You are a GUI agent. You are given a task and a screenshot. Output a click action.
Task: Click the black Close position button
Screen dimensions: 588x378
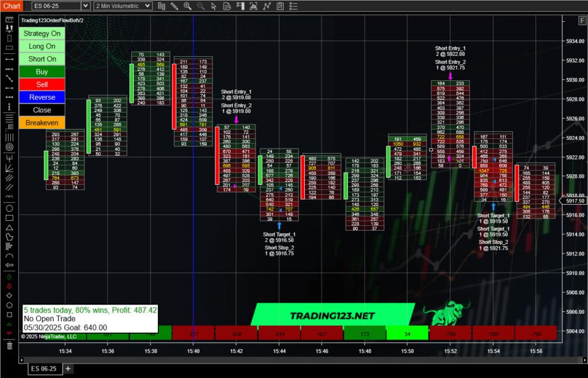click(x=42, y=110)
